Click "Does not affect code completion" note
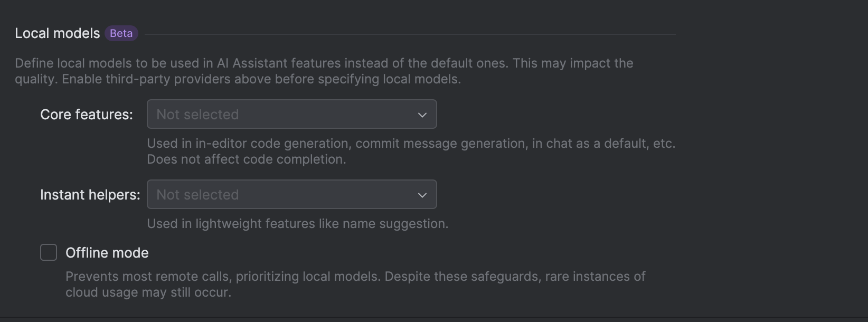 (x=246, y=159)
